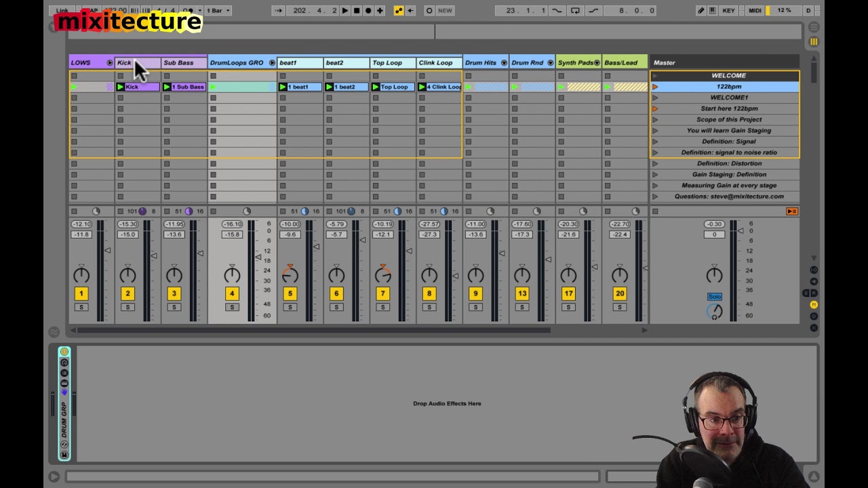Image resolution: width=868 pixels, height=488 pixels.
Task: Launch the 1 Sub Bass clip
Action: coord(166,87)
